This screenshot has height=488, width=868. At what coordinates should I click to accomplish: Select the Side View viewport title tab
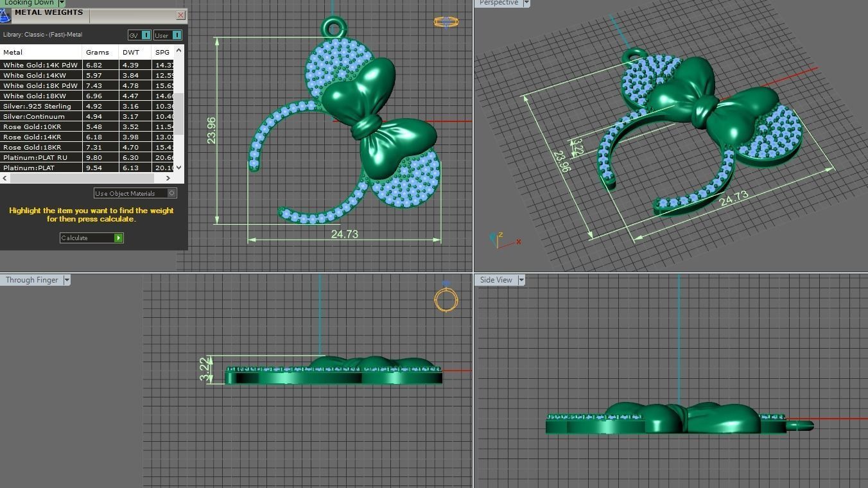click(x=496, y=280)
